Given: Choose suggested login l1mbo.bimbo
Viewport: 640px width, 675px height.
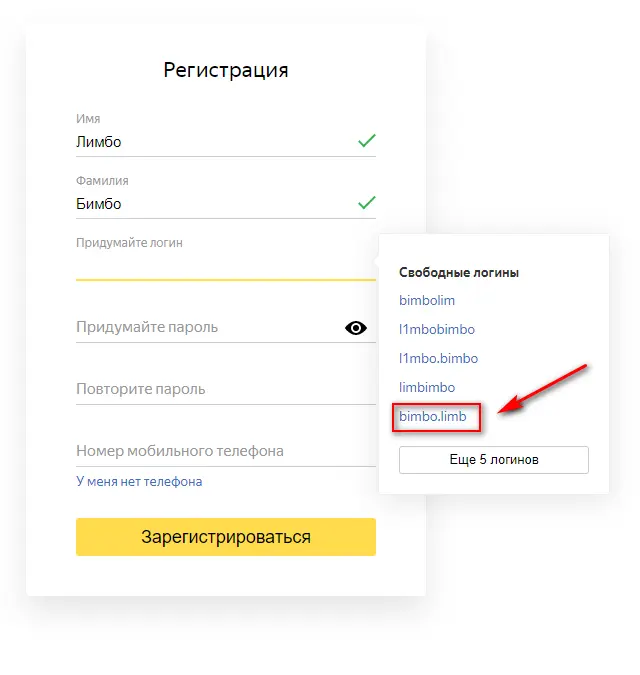Looking at the screenshot, I should (438, 358).
